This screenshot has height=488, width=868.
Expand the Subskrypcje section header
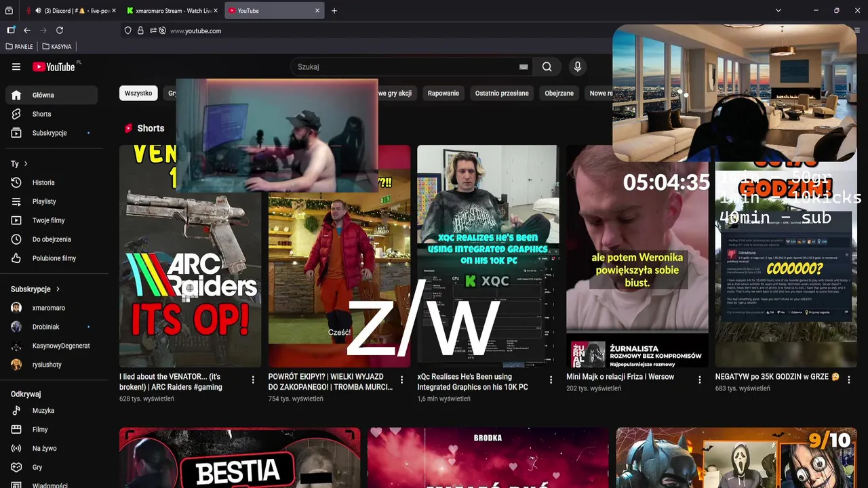35,289
